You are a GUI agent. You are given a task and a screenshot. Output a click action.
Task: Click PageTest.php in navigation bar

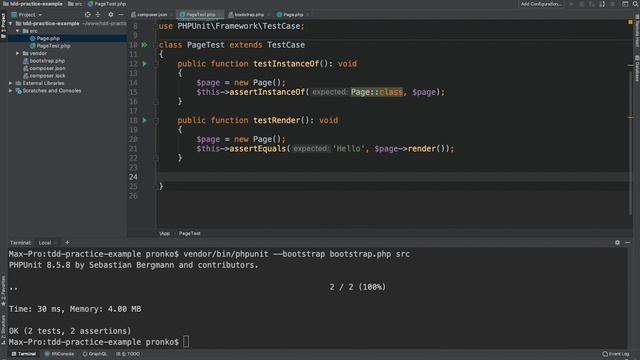tap(107, 4)
